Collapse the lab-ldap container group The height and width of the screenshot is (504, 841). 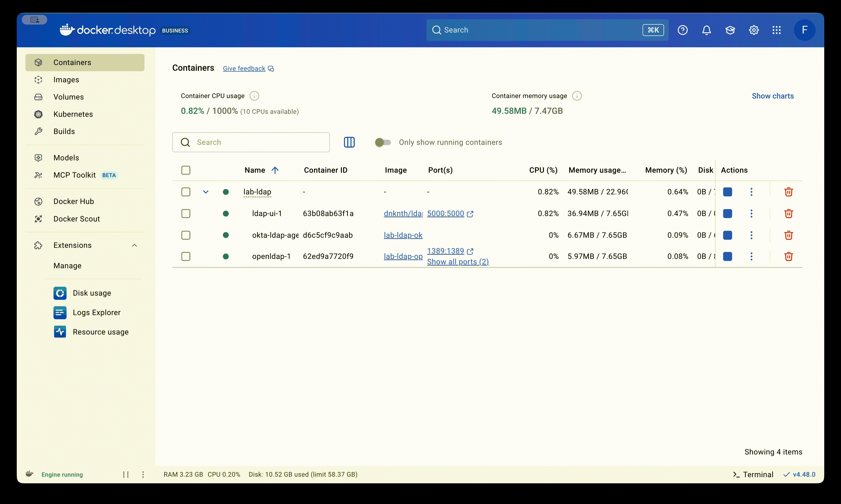click(x=206, y=192)
